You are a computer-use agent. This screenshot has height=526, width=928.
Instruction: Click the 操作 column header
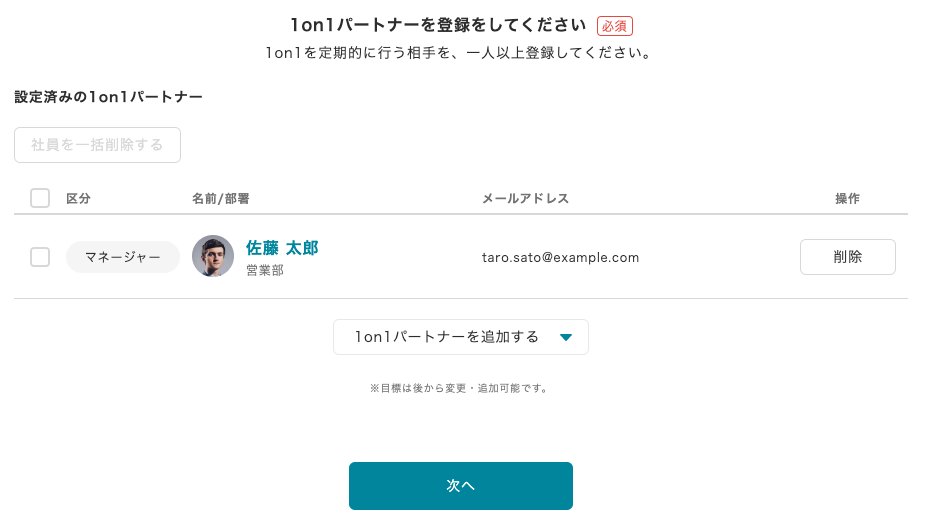[x=847, y=198]
